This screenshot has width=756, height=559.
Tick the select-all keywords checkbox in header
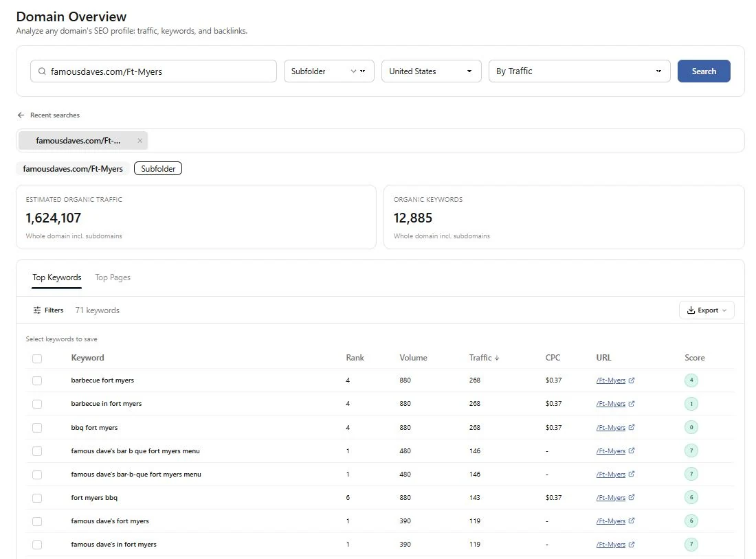tap(37, 358)
